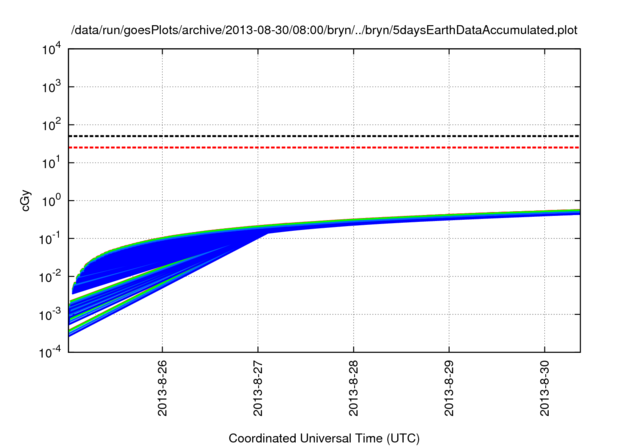Click the plot file path title
This screenshot has height=448, width=640.
[324, 31]
